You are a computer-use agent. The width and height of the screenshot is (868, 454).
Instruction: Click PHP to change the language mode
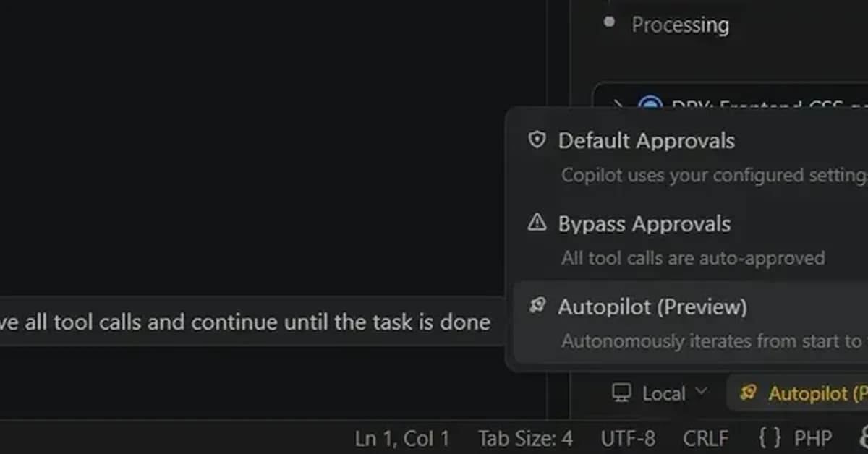pos(813,437)
